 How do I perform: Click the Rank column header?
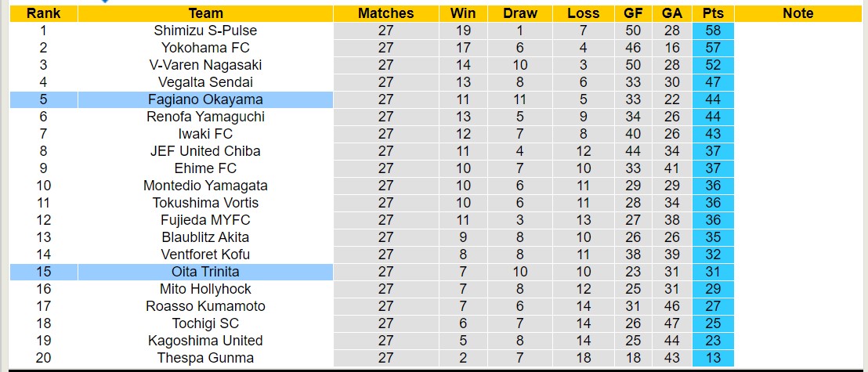tap(43, 13)
